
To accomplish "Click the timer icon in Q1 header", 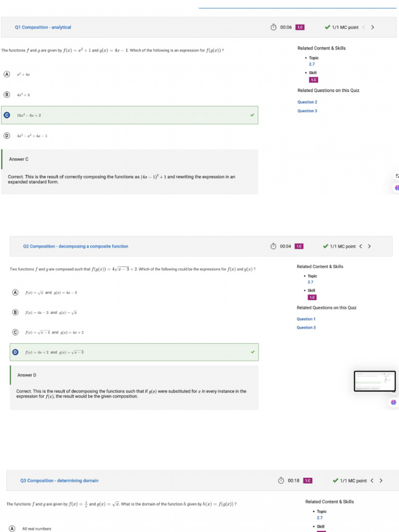I will [x=273, y=28].
